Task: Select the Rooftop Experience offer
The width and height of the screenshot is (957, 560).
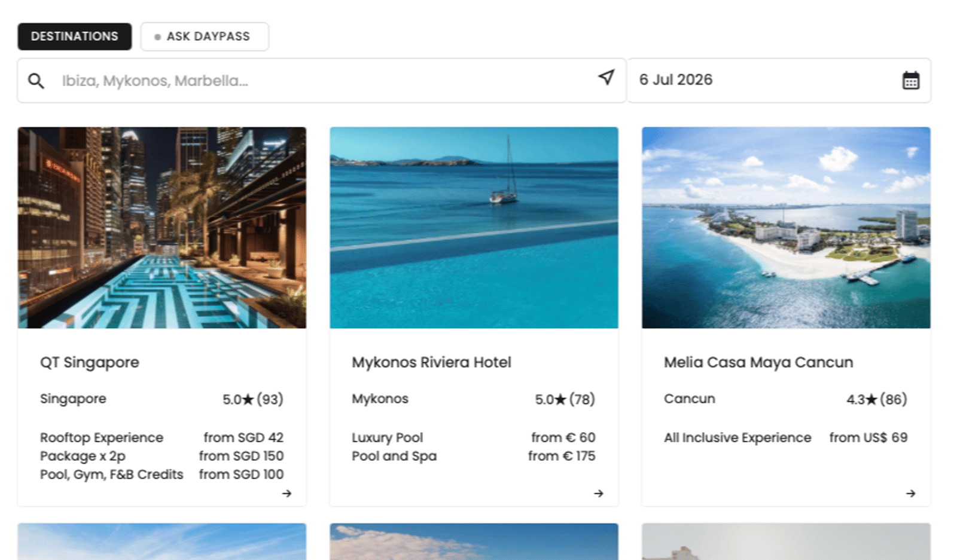Action: tap(102, 437)
